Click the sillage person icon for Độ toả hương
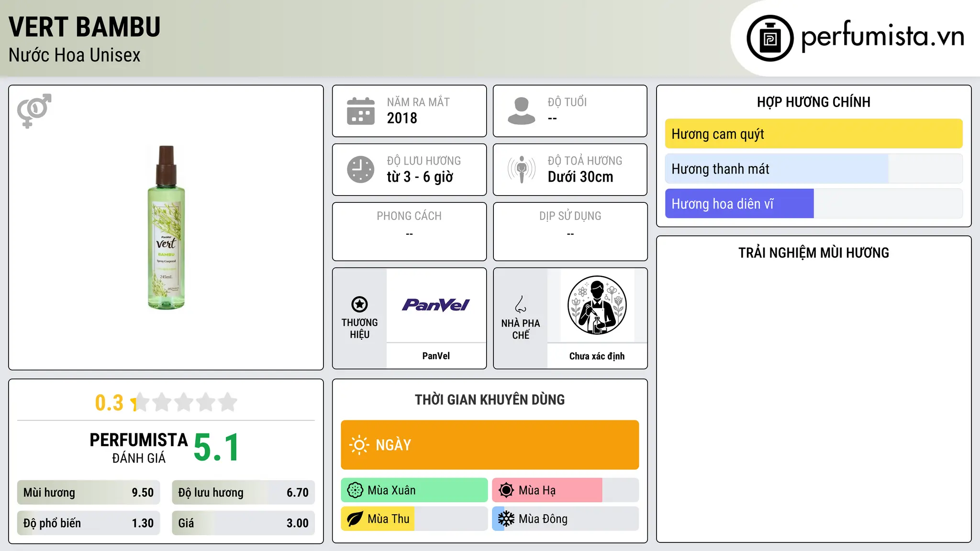This screenshot has height=551, width=980. click(521, 169)
